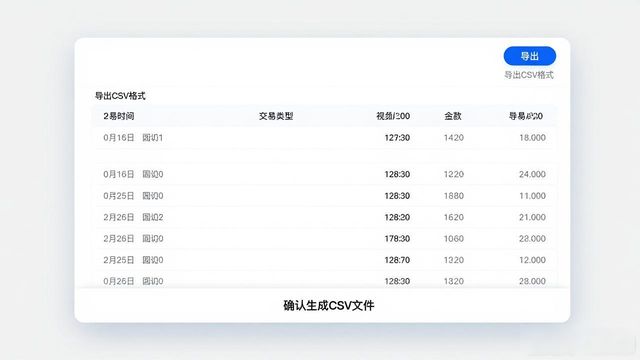The width and height of the screenshot is (640, 360).
Task: Click 128:30 in the 1880 row
Action: [397, 196]
